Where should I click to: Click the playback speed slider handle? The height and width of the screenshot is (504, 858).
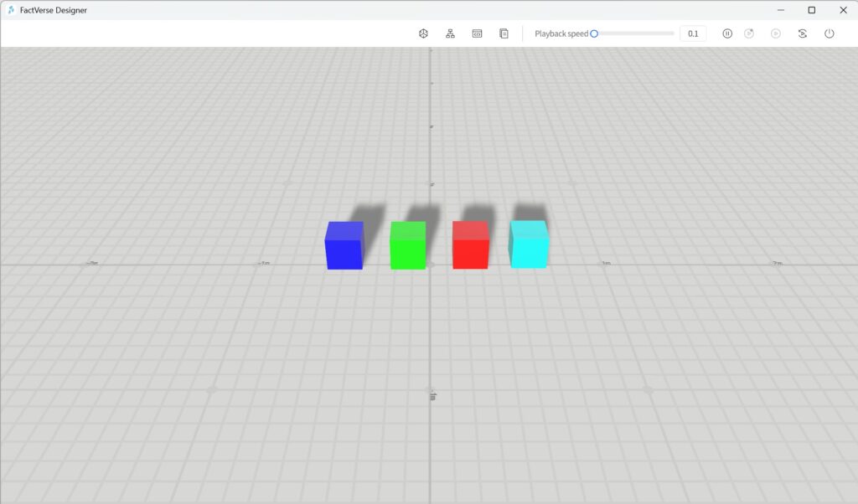click(594, 33)
